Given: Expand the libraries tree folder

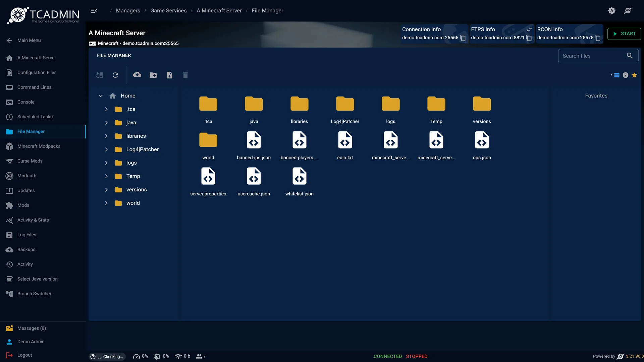Looking at the screenshot, I should [x=106, y=136].
